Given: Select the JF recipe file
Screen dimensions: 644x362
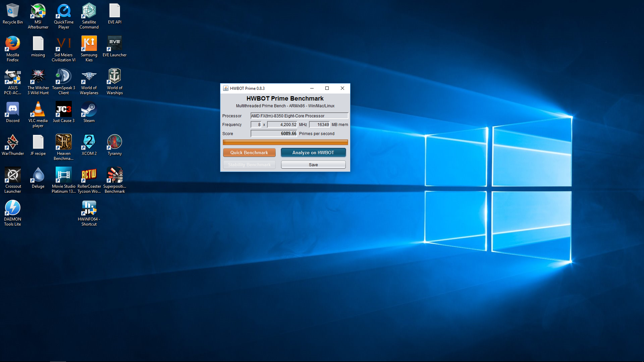Looking at the screenshot, I should point(38,145).
